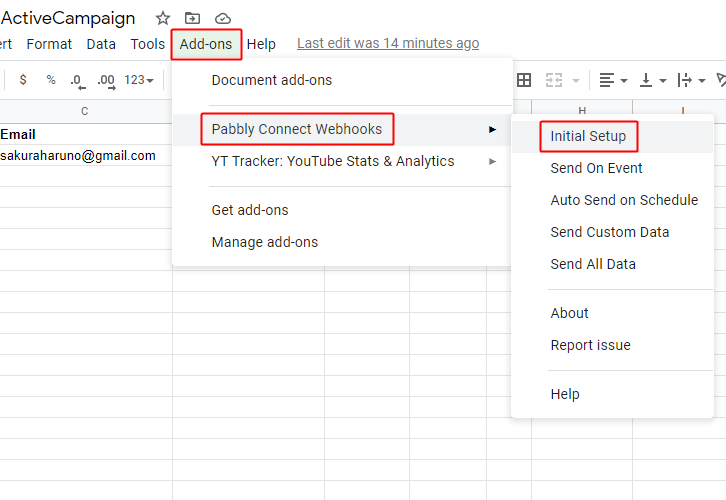
Task: Open the Tools menu
Action: coord(147,44)
